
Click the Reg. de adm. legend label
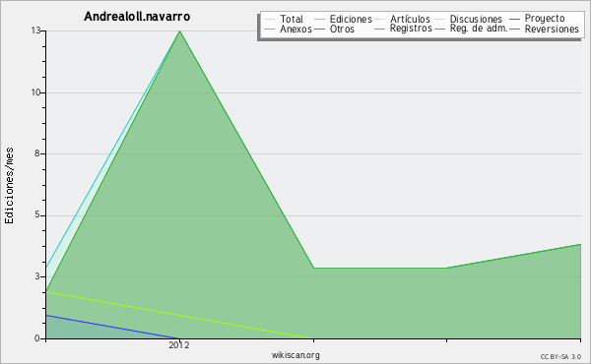[x=479, y=29]
